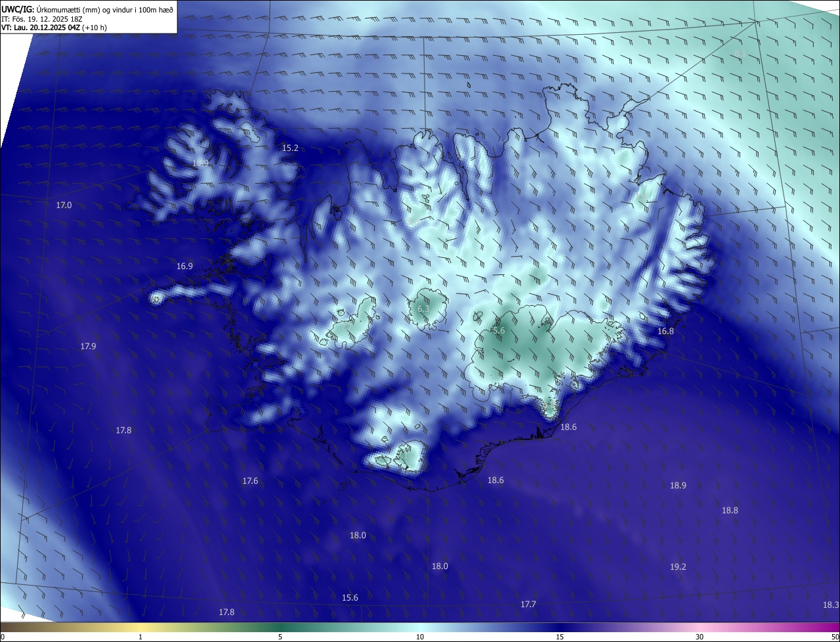The image size is (840, 642).
Task: Select the color scale tick label 30
Action: (700, 637)
